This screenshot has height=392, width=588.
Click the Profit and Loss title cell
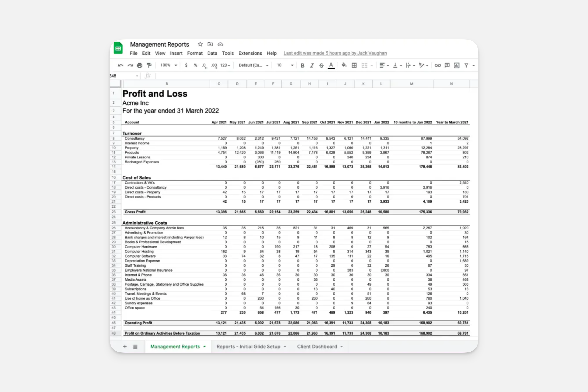tap(155, 94)
